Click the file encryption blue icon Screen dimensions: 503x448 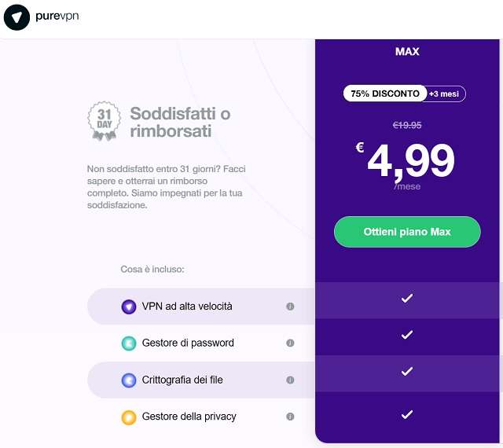(129, 380)
